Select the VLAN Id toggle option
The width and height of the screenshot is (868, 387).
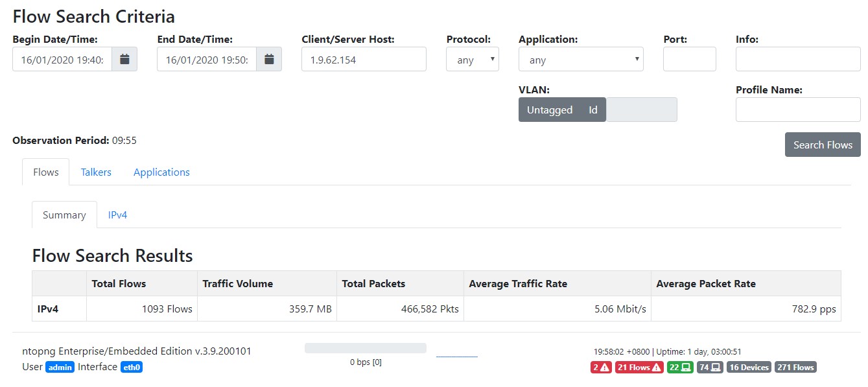coord(593,110)
